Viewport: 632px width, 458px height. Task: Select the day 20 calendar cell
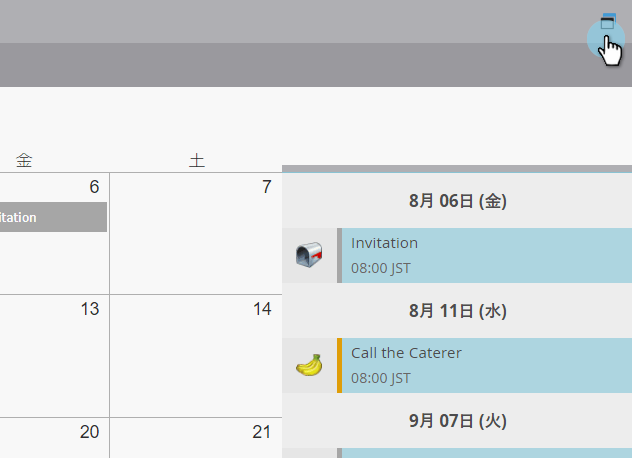point(54,438)
